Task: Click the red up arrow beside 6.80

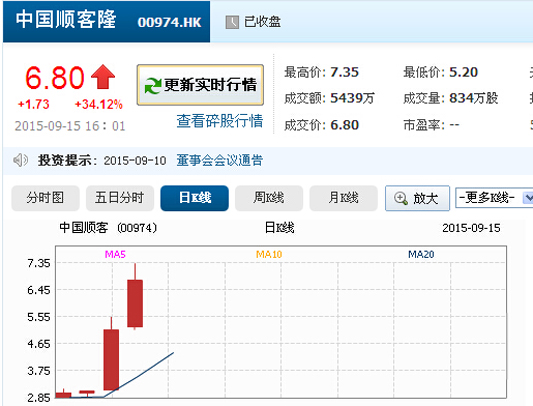Action: 103,77
